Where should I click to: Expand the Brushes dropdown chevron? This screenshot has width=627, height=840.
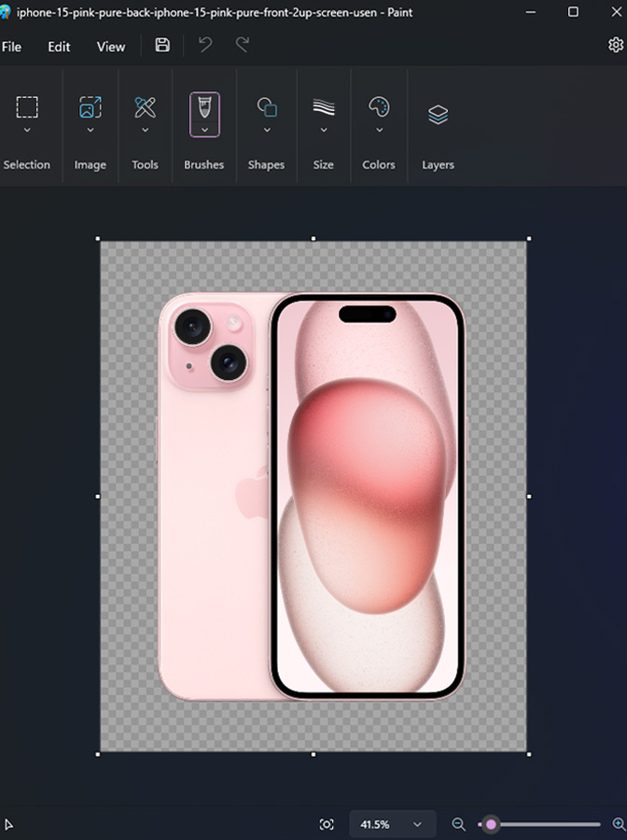[204, 130]
